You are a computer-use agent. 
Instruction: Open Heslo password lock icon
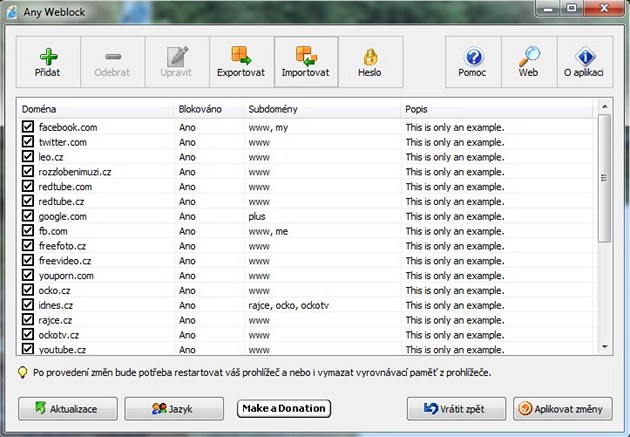[x=370, y=57]
